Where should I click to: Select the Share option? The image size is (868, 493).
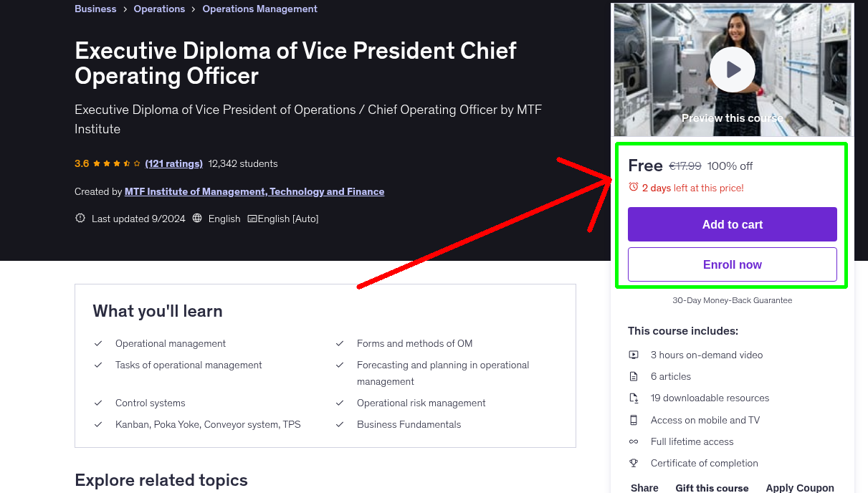pyautogui.click(x=644, y=487)
